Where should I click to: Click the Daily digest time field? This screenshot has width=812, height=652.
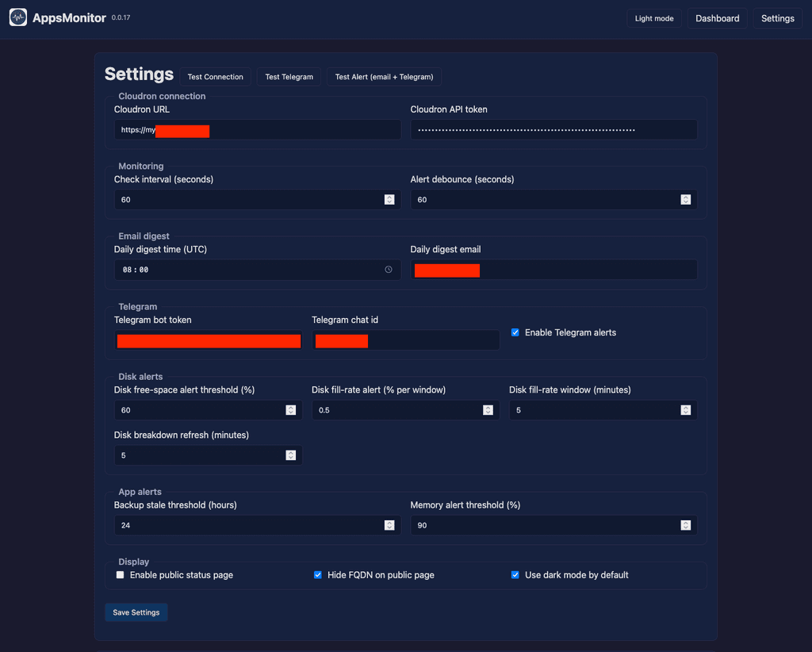(x=258, y=270)
